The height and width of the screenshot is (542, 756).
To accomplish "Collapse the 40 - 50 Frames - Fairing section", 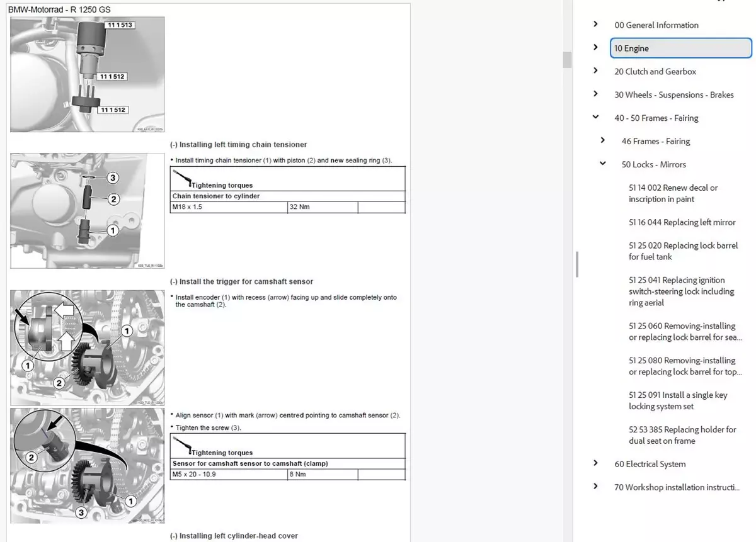I will tap(595, 117).
